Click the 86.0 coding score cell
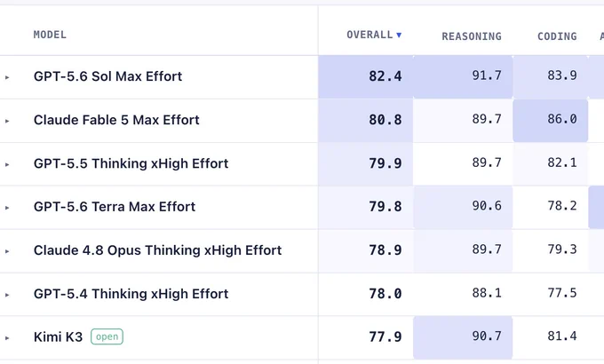Screen dimensions: 604x364 tap(551, 121)
